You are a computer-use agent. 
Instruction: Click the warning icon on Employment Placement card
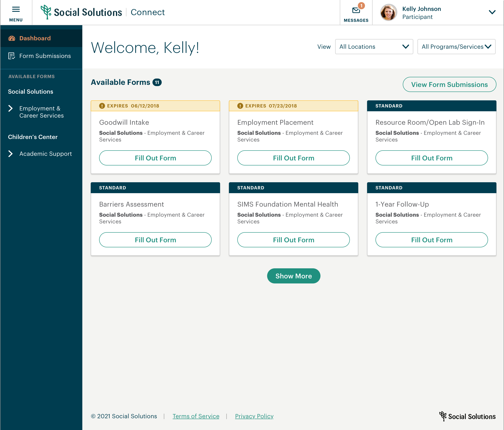240,106
